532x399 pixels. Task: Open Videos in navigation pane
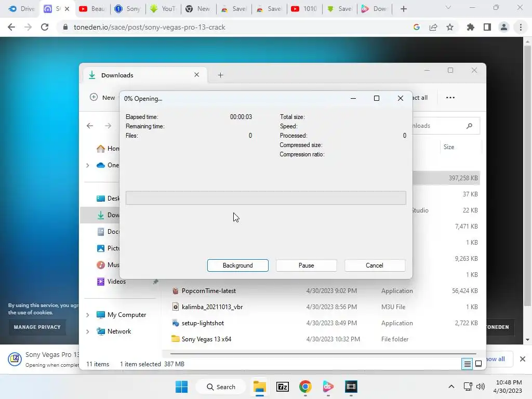point(116,282)
